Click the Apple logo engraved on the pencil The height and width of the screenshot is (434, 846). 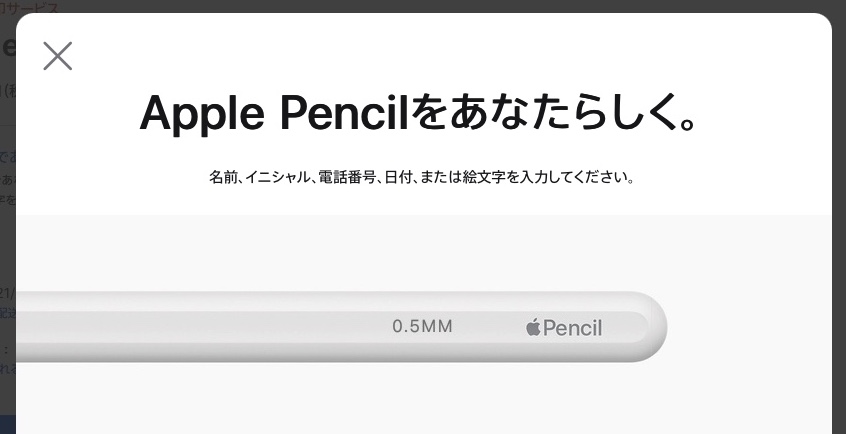(x=533, y=327)
